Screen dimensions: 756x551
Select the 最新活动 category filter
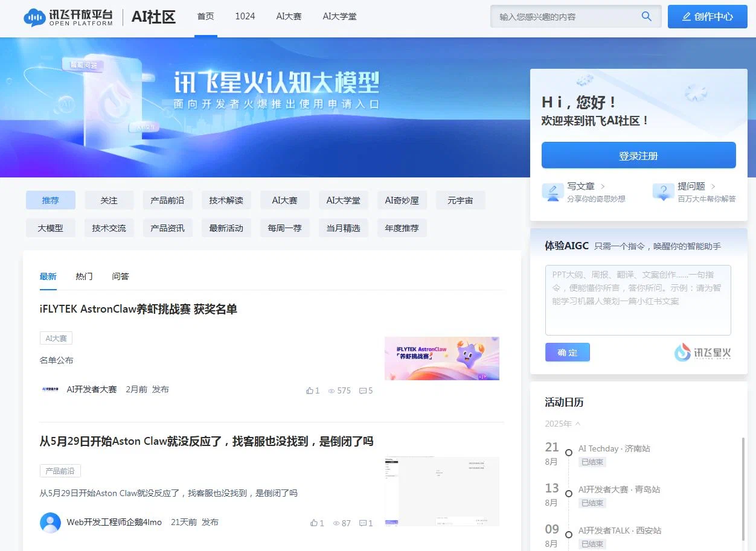(x=226, y=228)
